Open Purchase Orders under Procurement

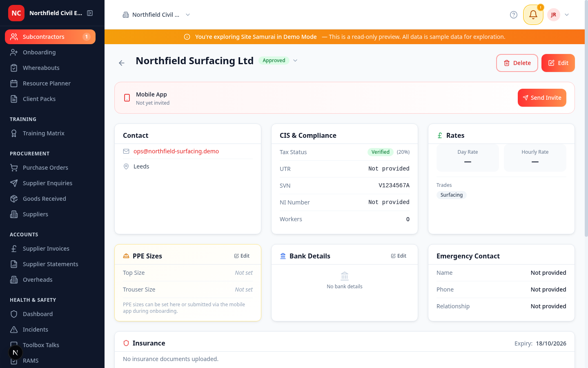coord(45,167)
